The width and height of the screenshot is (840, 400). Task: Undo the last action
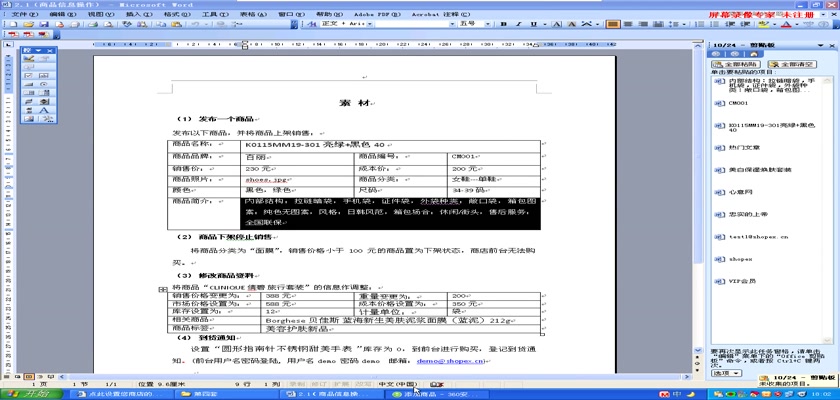click(195, 24)
